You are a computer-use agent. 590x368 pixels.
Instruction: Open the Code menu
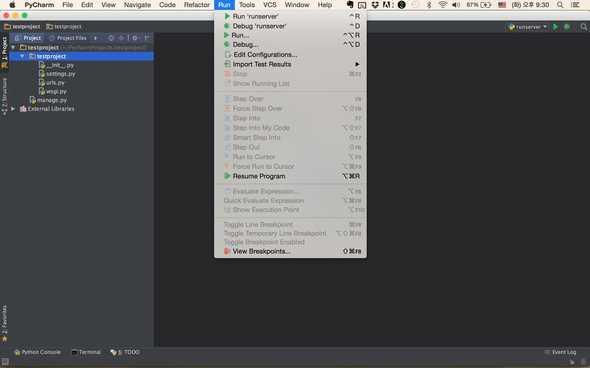click(167, 5)
